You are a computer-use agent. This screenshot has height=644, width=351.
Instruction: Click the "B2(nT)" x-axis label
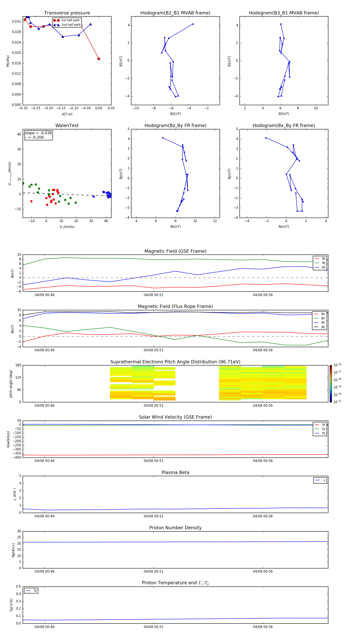[175, 114]
